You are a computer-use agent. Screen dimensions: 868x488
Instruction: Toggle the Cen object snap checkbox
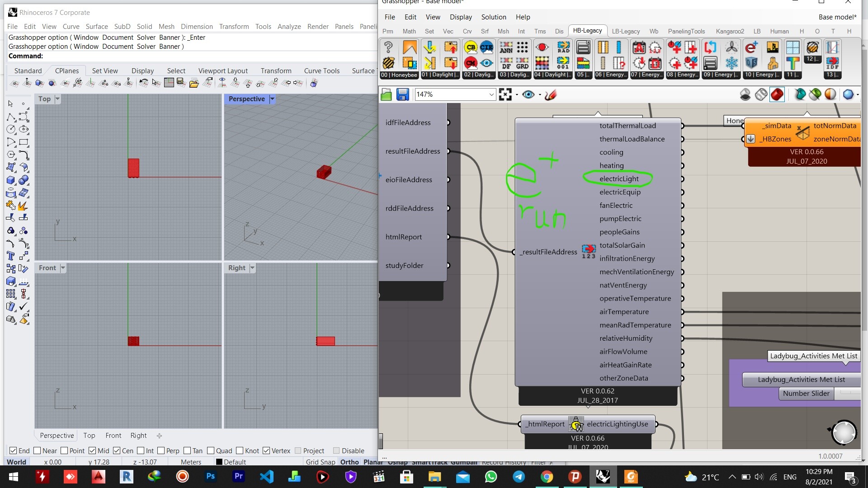click(x=117, y=450)
